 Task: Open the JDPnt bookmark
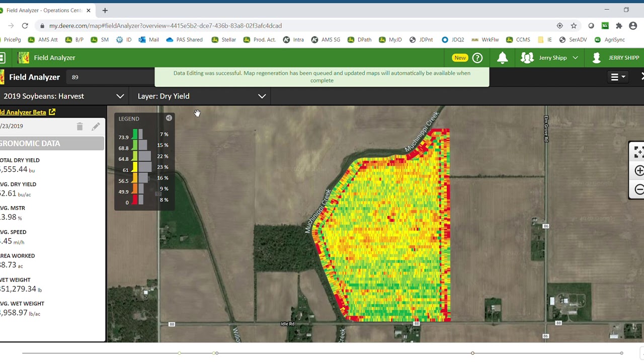421,40
